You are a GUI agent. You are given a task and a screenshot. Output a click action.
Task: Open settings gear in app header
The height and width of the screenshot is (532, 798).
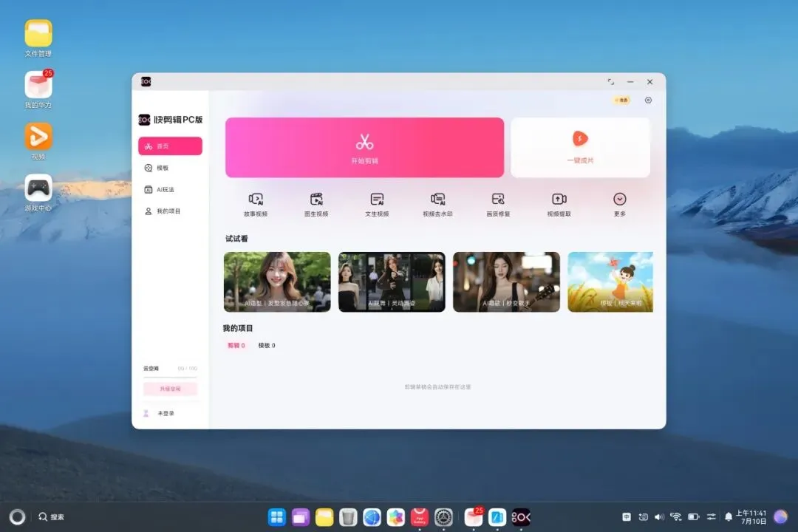tap(648, 100)
